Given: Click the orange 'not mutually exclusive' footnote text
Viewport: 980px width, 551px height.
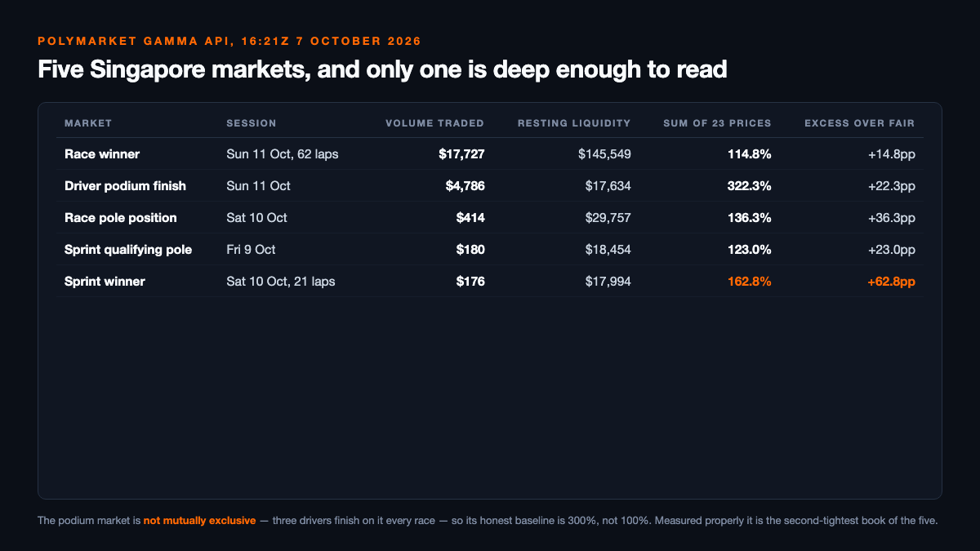Looking at the screenshot, I should coord(198,520).
